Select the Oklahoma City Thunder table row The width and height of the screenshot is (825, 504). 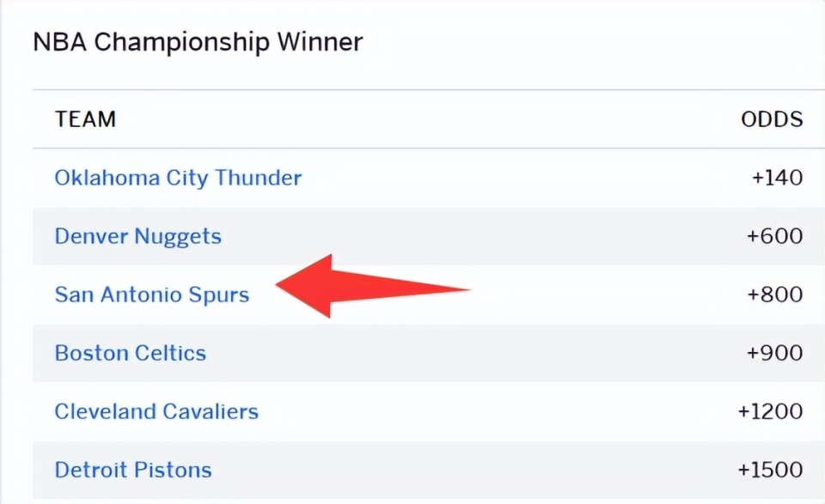(516, 178)
